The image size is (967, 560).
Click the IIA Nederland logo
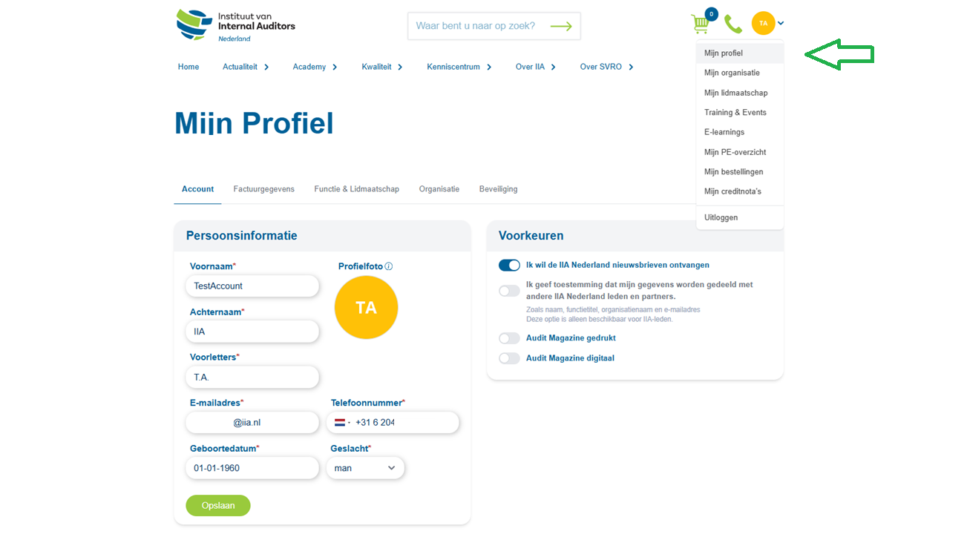[x=236, y=25]
